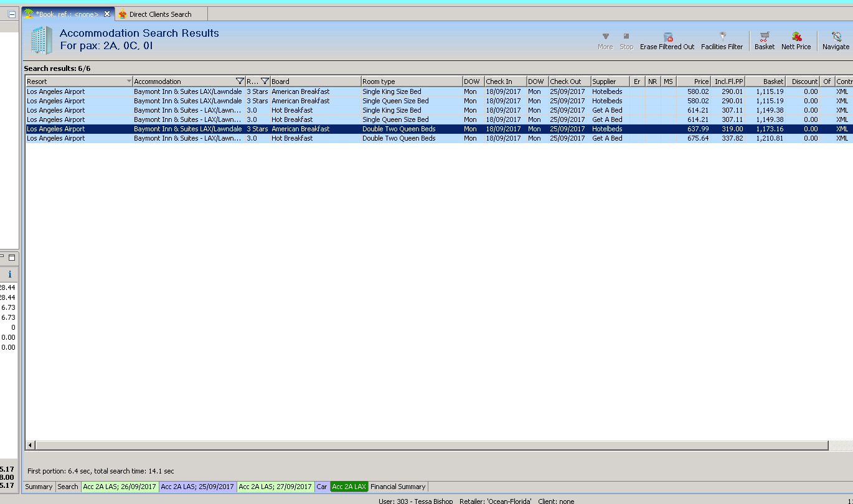Viewport: 853px width, 504px height.
Task: Sort by the Check Out column header
Action: click(x=569, y=82)
